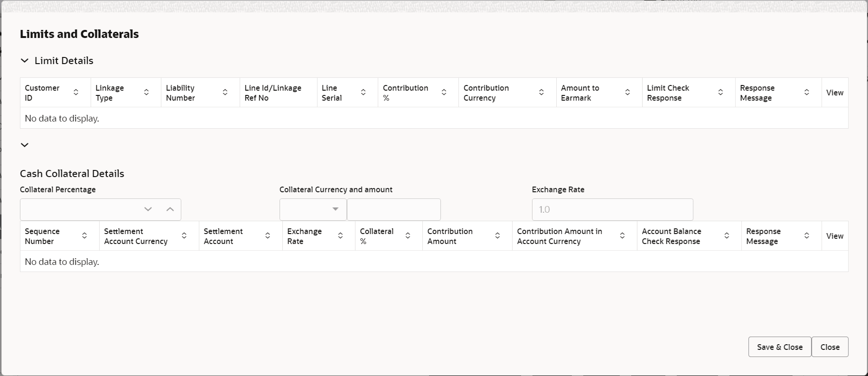Click the Exchange Rate field
The height and width of the screenshot is (376, 868).
[612, 209]
